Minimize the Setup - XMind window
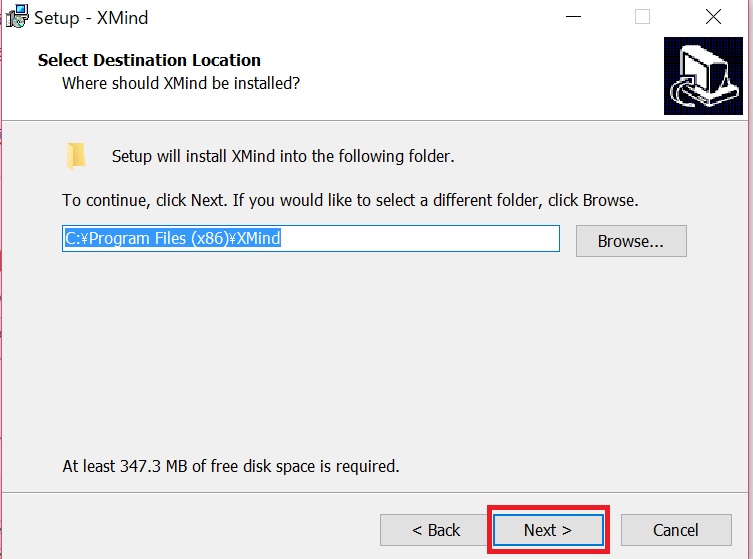The image size is (753, 559). tap(573, 17)
